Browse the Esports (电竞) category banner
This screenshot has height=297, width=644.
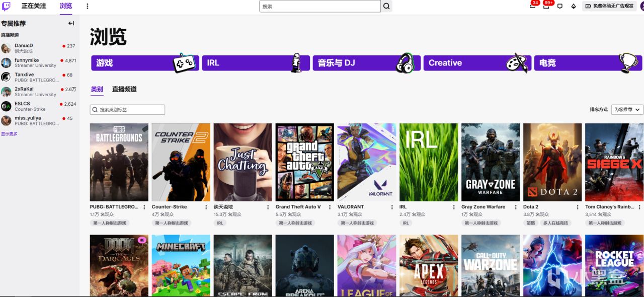click(x=588, y=63)
